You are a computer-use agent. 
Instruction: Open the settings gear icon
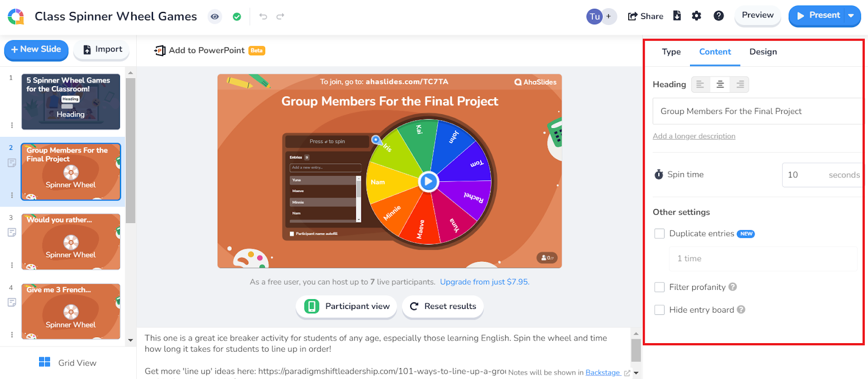click(x=697, y=16)
